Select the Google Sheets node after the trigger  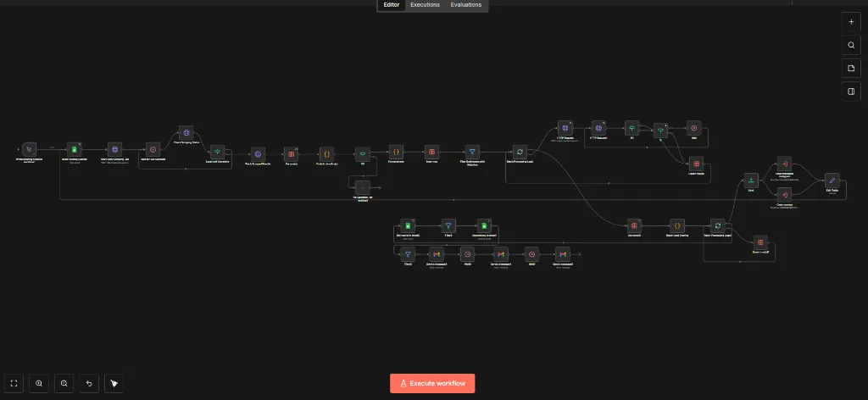(75, 149)
